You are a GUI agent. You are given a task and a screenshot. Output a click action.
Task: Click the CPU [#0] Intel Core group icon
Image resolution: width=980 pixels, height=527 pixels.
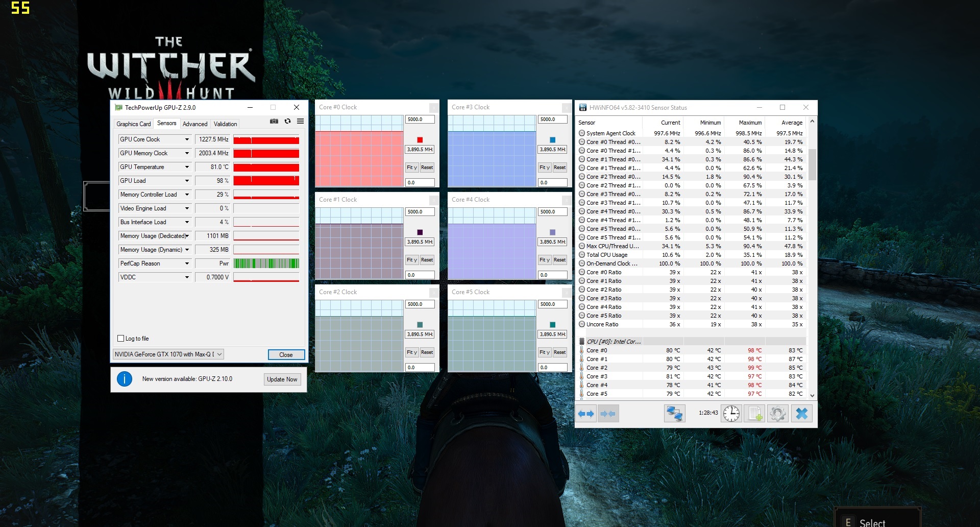581,342
